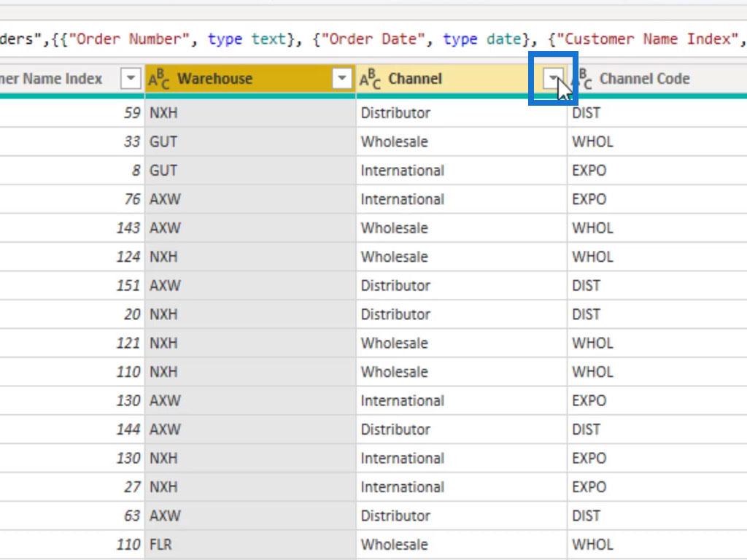Select the FLR warehouse cell
Image resolution: width=747 pixels, height=560 pixels.
[250, 544]
